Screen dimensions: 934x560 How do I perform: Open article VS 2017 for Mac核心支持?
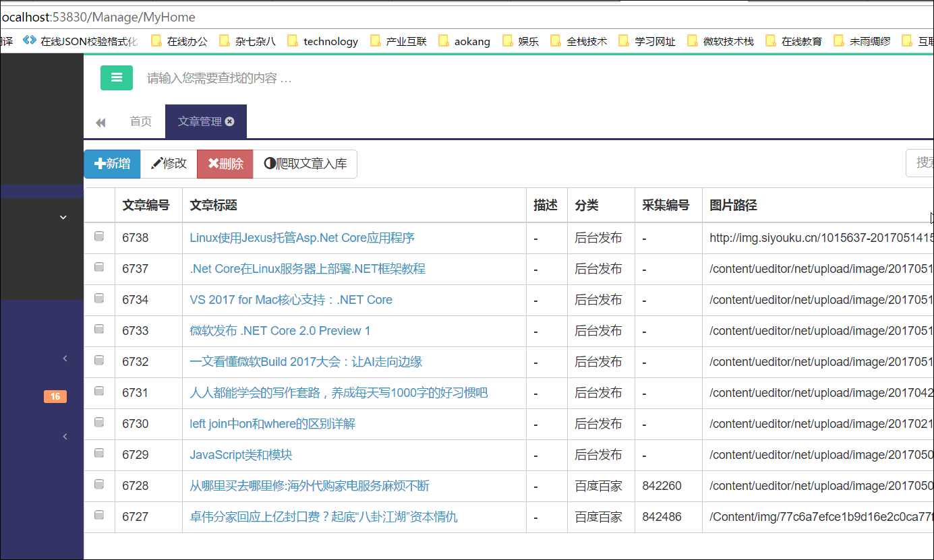click(291, 300)
